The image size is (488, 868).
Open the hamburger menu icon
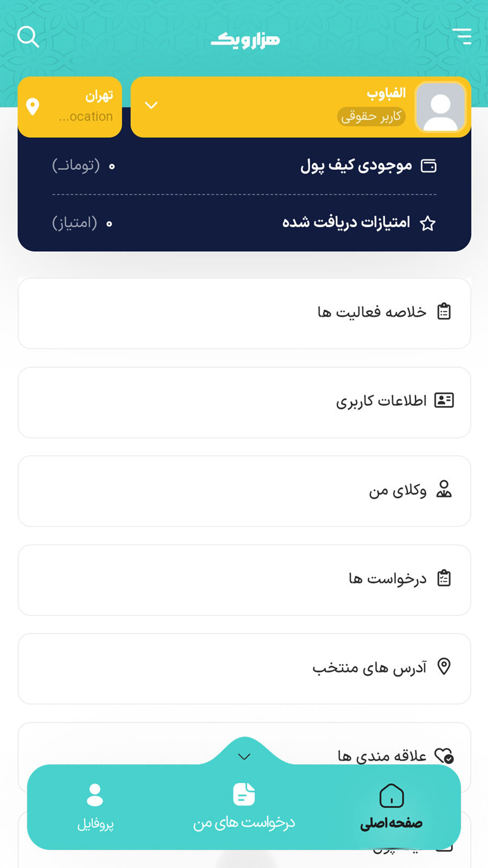point(462,36)
